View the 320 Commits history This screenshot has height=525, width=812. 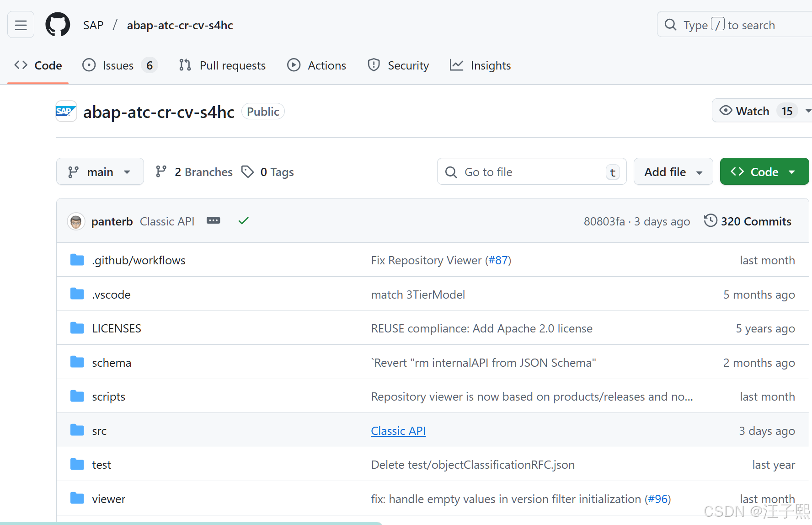pos(748,221)
